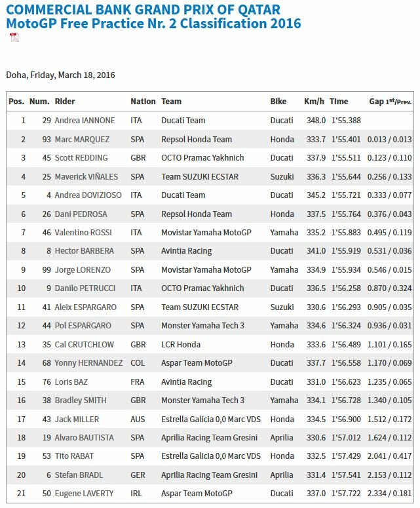The height and width of the screenshot is (508, 420).
Task: Select rider Jorge LORENZO
Action: tap(83, 270)
